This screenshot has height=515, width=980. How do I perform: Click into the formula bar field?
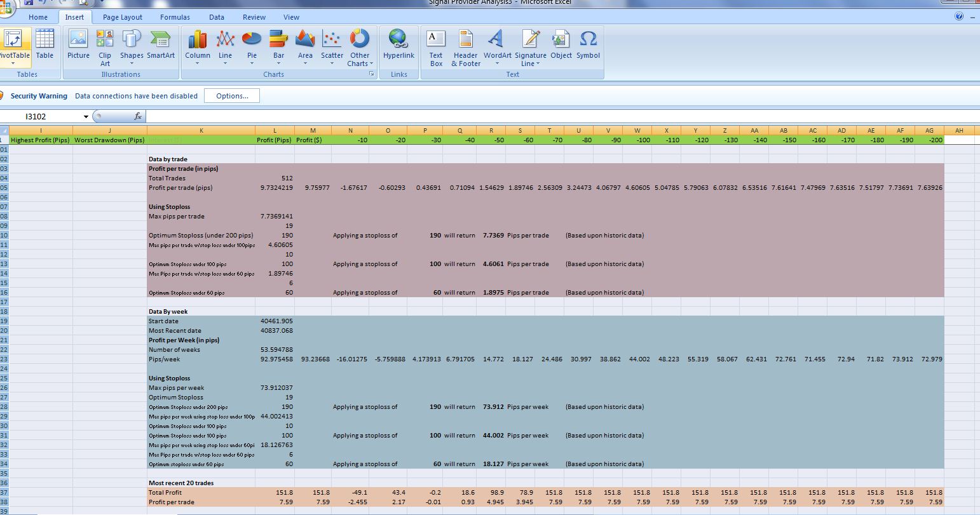point(562,117)
